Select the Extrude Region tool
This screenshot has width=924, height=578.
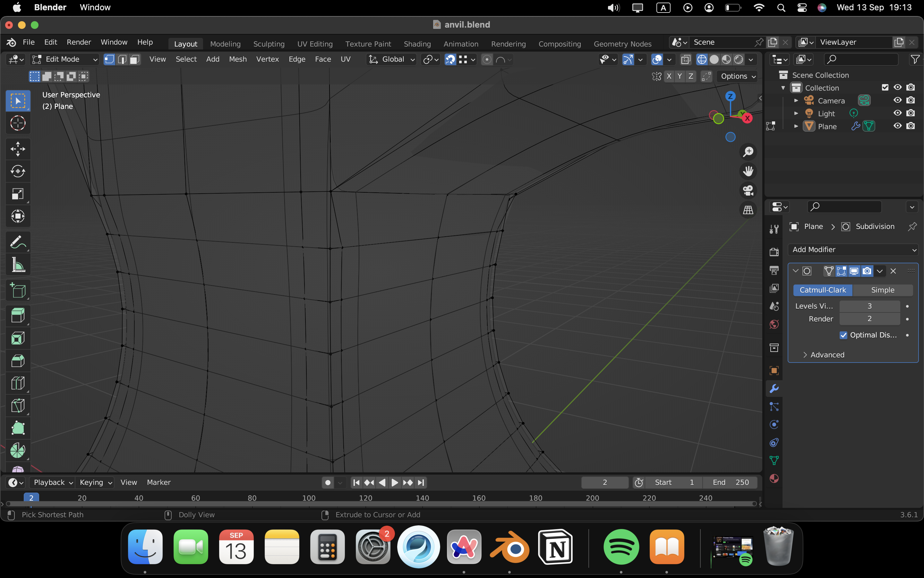tap(18, 316)
